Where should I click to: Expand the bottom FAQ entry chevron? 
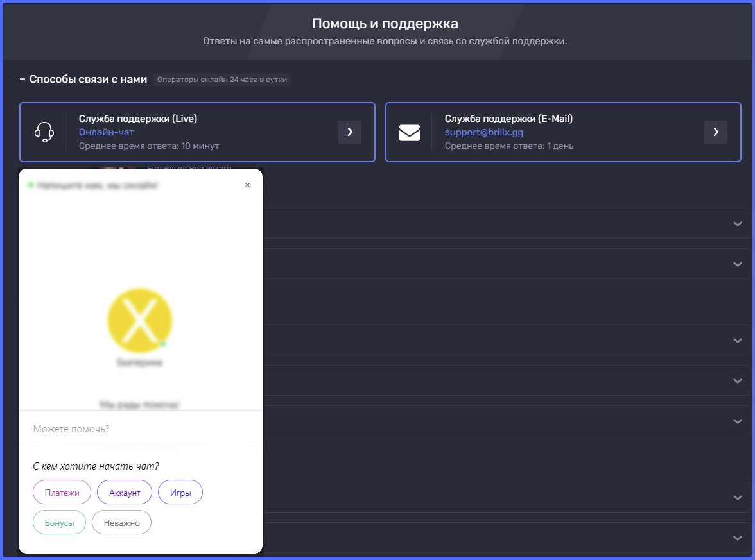[737, 538]
